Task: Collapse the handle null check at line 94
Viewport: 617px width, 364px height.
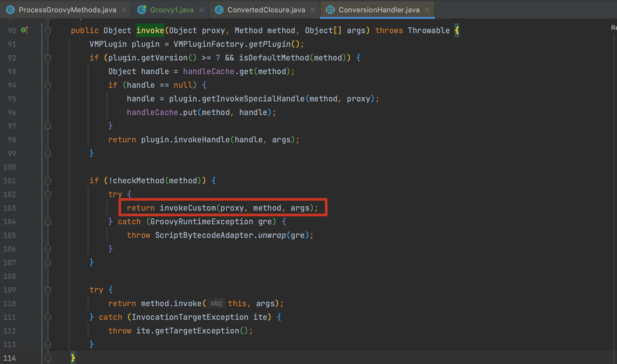Action: click(x=48, y=85)
